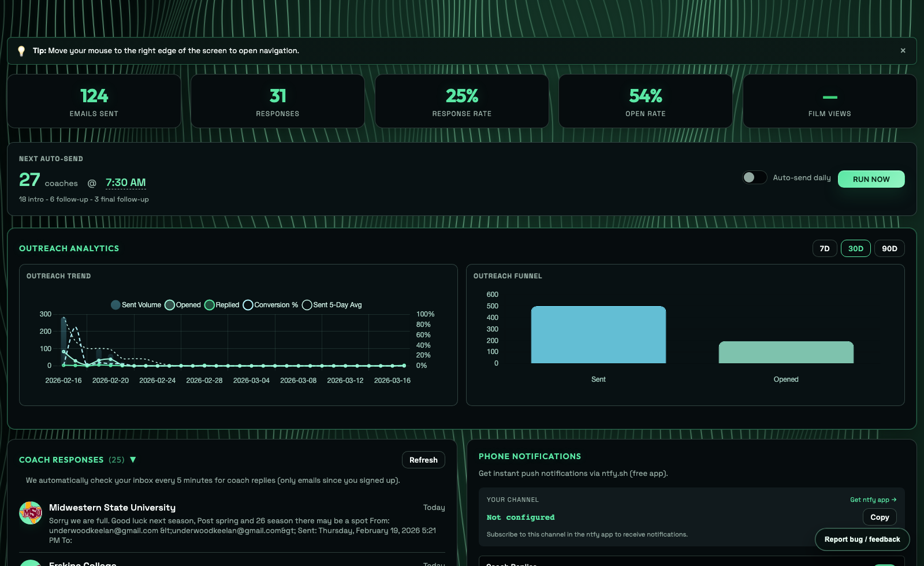Click the Sent Volume legend marker

[115, 305]
